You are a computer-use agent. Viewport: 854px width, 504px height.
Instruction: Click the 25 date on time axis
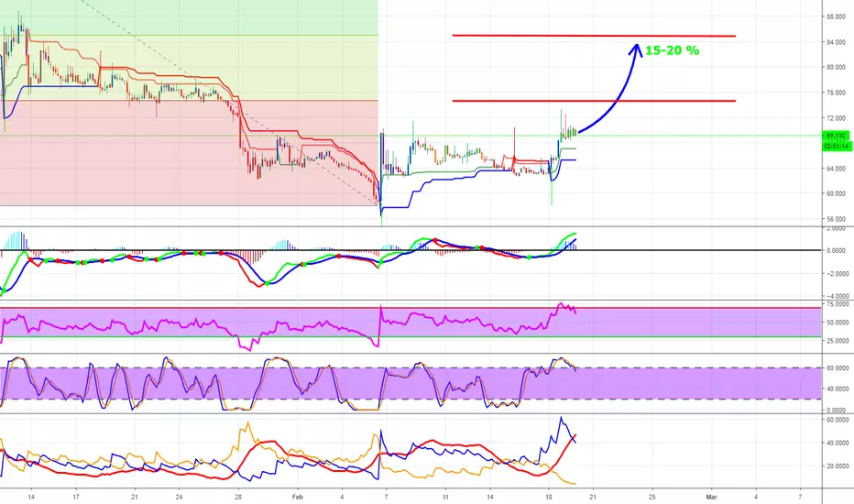click(x=651, y=497)
